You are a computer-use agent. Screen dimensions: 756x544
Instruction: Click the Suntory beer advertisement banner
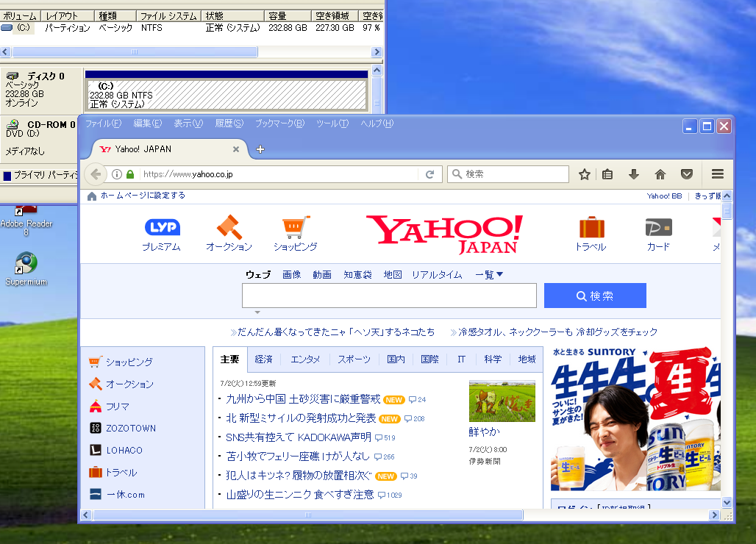click(635, 419)
